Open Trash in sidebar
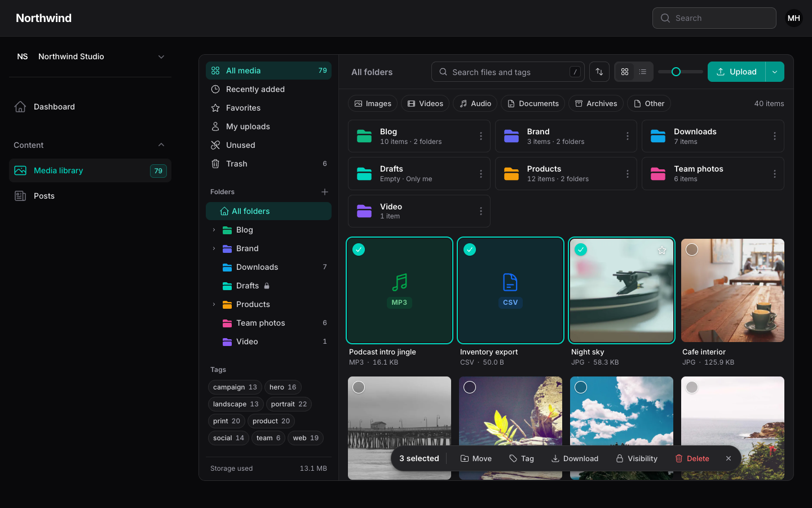812x508 pixels. tap(268, 164)
